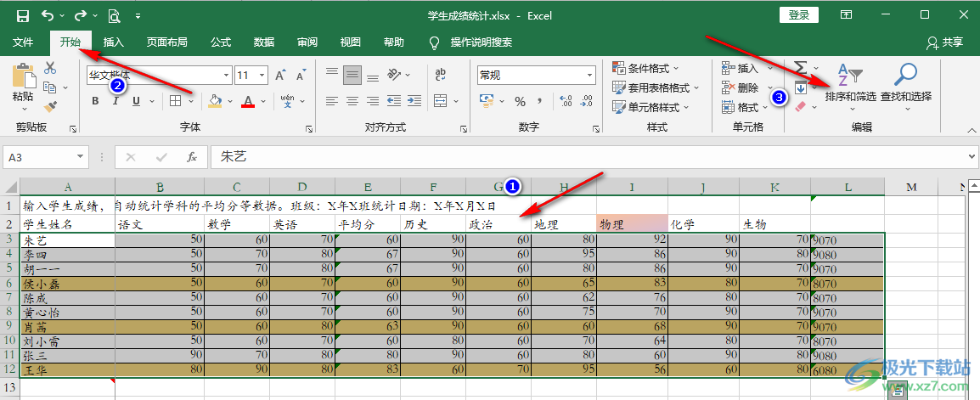Viewport: 980px width, 400px height.
Task: Click the Save icon in quick access toolbar
Action: pyautogui.click(x=23, y=15)
